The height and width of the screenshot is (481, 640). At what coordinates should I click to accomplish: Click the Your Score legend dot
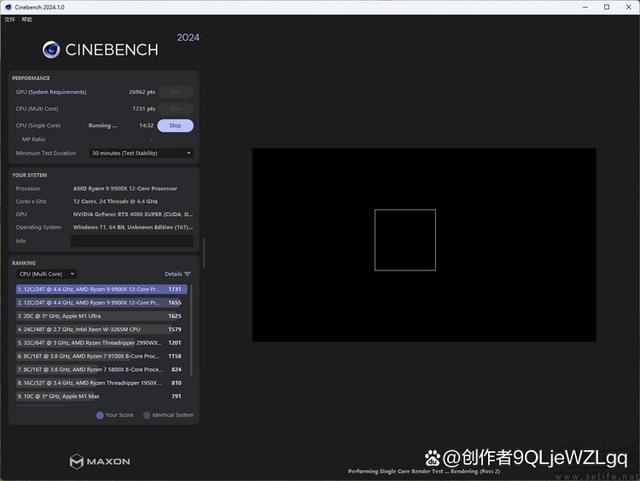coord(100,415)
